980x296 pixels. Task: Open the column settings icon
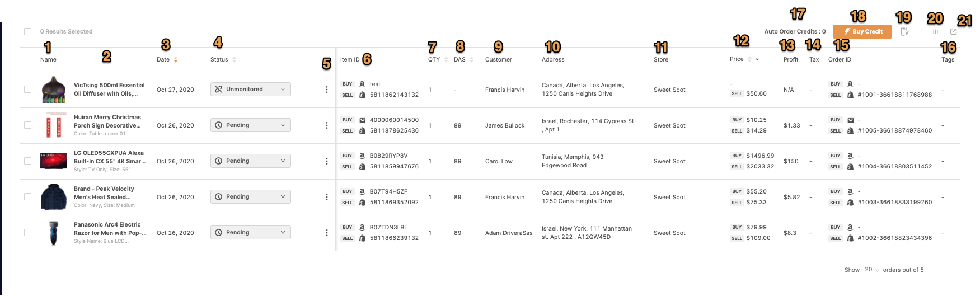click(x=935, y=31)
